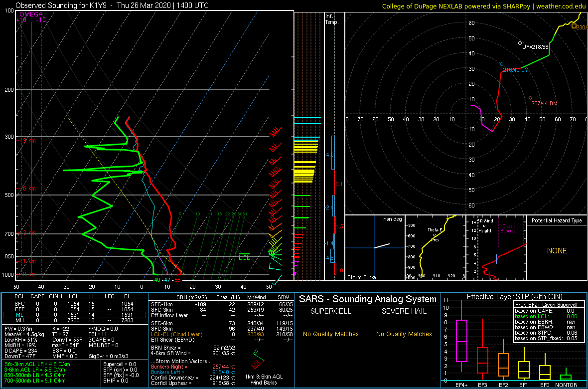
Task: Click the 'Potential Hazard Type' header
Action: coord(557,221)
